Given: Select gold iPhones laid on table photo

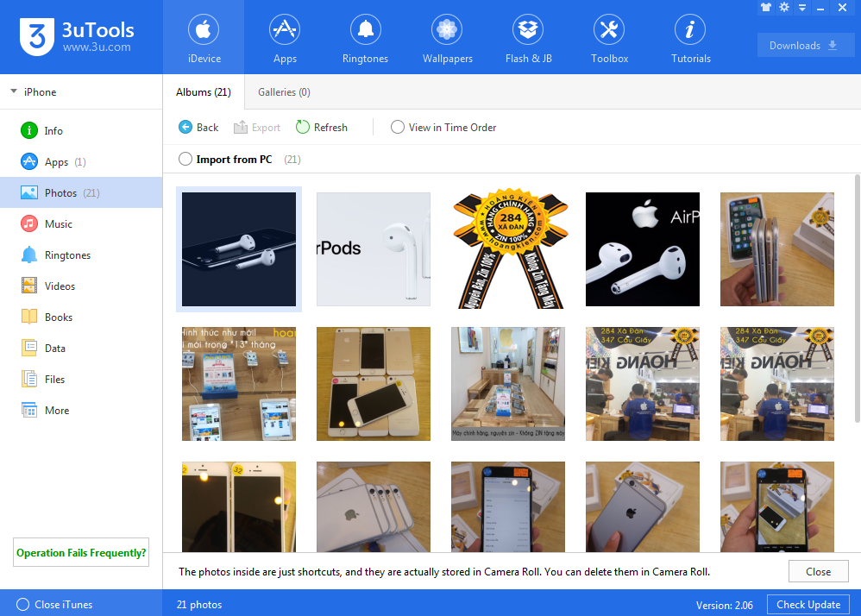Looking at the screenshot, I should pos(374,384).
